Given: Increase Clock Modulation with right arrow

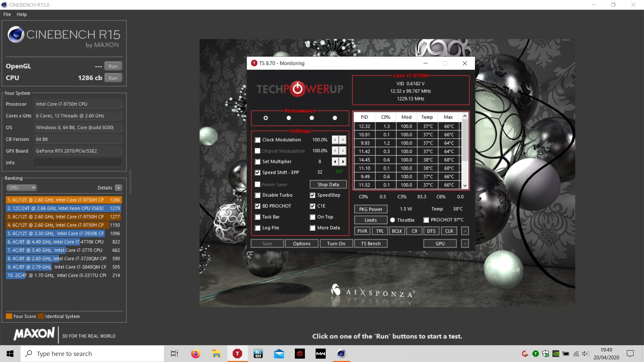Looking at the screenshot, I should pyautogui.click(x=342, y=140).
